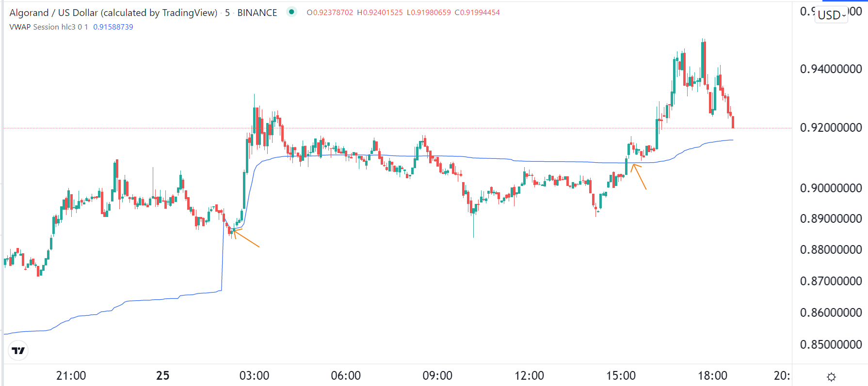Click the 03:00 time axis label
Screen dimensions: 868x386
pos(254,376)
